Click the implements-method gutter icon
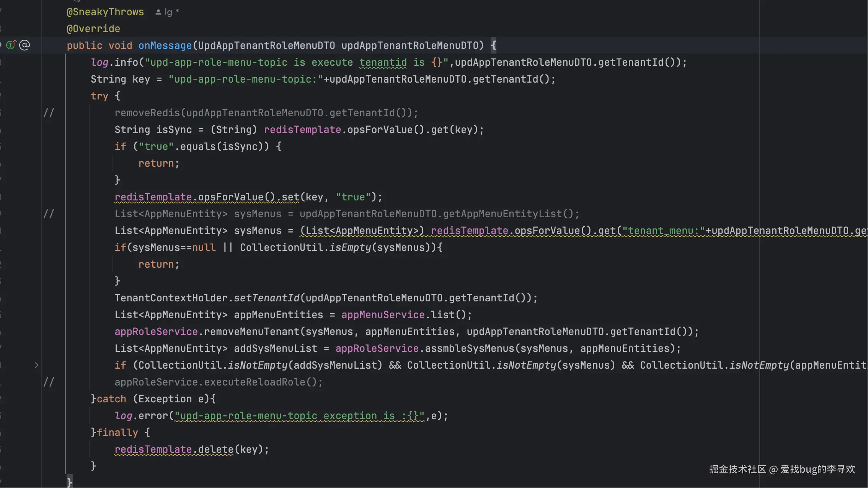 coord(11,45)
